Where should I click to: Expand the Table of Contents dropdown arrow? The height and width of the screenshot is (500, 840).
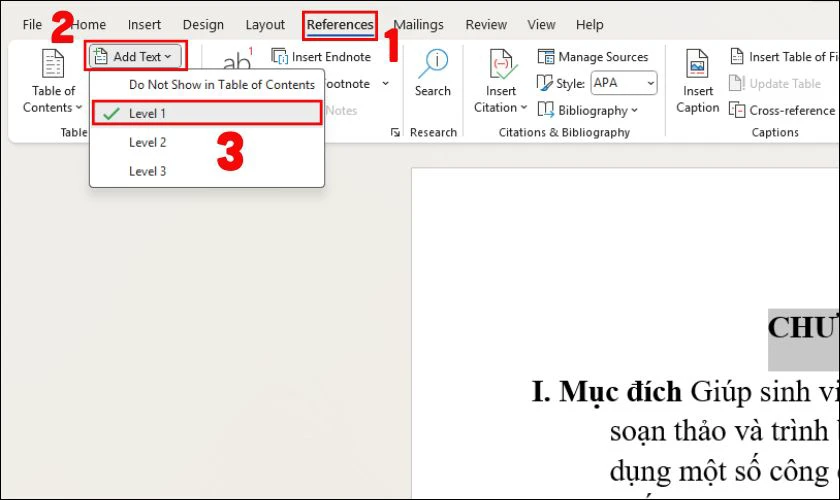[x=79, y=107]
